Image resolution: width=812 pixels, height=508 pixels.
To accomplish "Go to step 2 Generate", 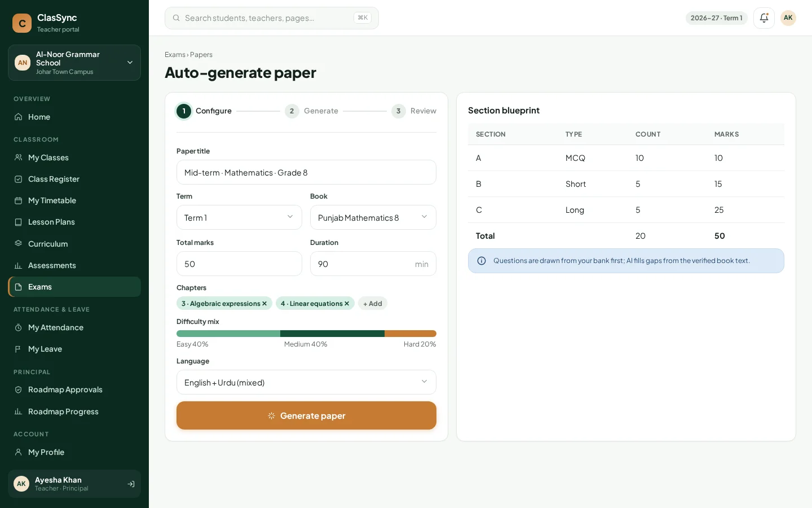I will click(311, 111).
